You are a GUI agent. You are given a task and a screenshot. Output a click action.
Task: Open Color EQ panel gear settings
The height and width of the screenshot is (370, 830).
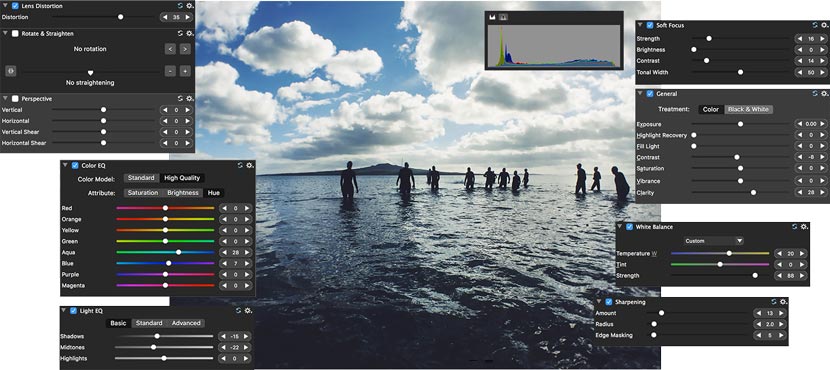[x=250, y=165]
